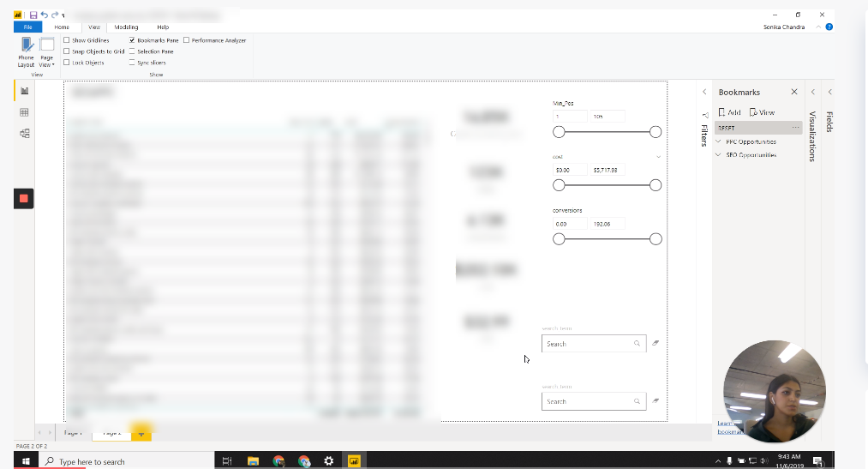Open RESET bookmark more options ellipsis
The height and width of the screenshot is (469, 868).
coord(795,128)
